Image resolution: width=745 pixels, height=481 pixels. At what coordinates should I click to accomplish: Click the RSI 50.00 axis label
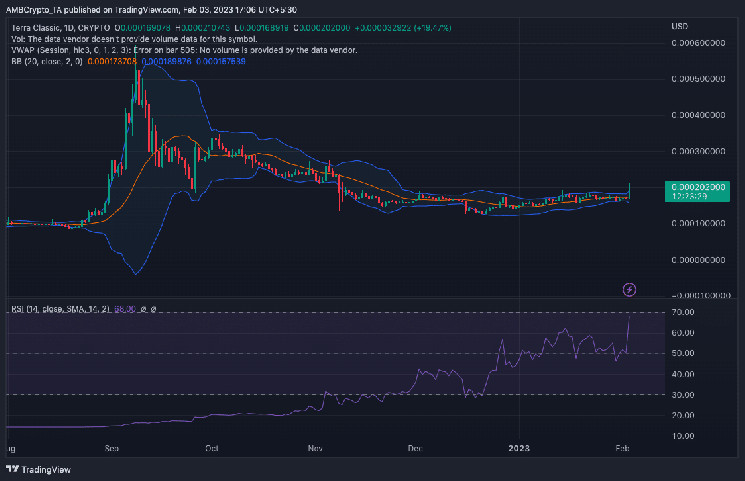(683, 353)
